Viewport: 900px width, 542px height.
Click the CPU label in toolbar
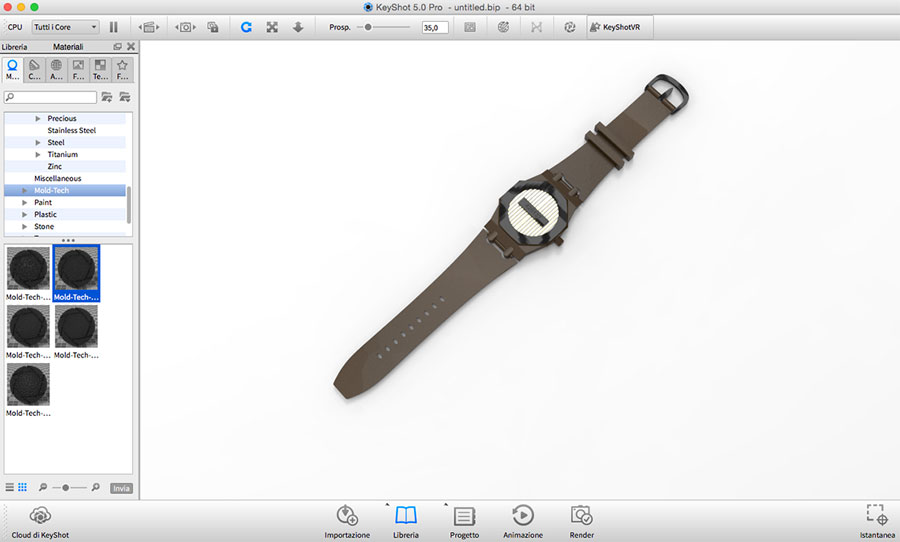[x=15, y=27]
